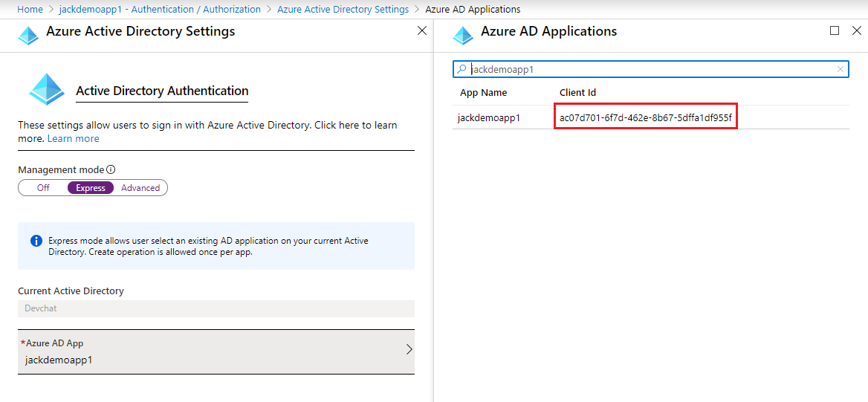Click the app search input field

click(650, 69)
